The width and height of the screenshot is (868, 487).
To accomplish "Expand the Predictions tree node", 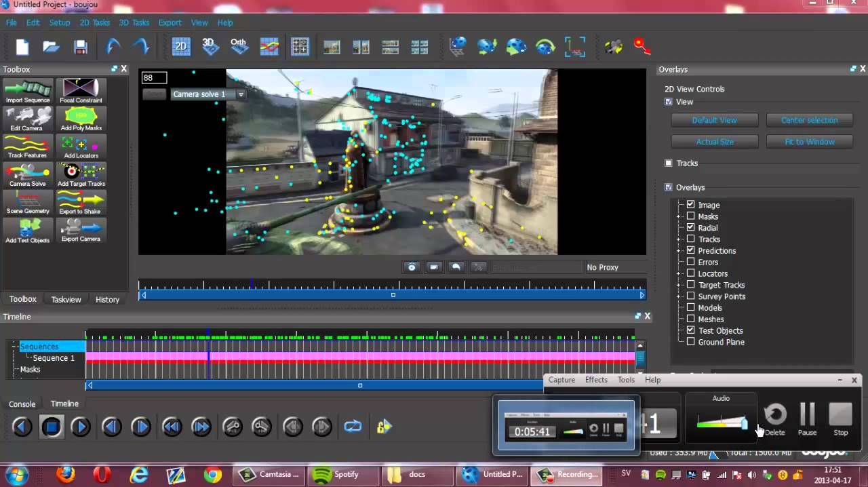I will pos(679,250).
